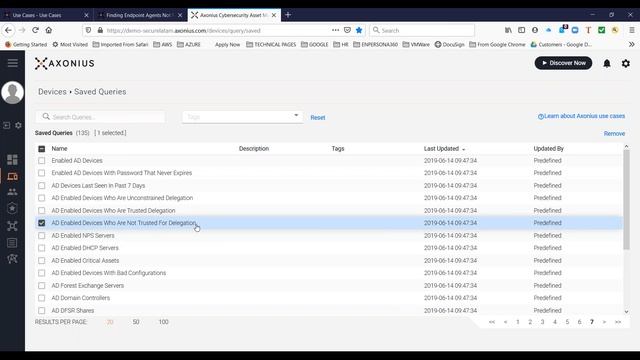
Task: Check AD Enabled Devices Who Are Trusted Delegation
Action: [42, 211]
